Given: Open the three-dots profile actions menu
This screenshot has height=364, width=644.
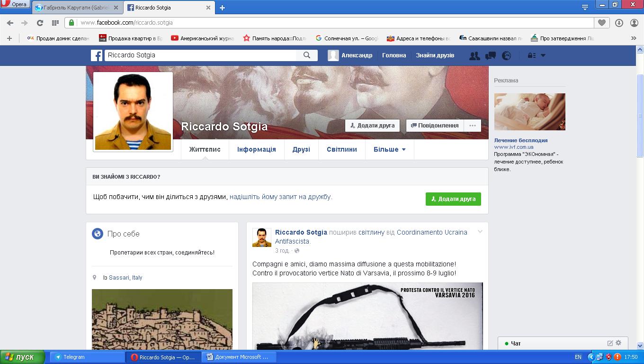Looking at the screenshot, I should click(472, 126).
